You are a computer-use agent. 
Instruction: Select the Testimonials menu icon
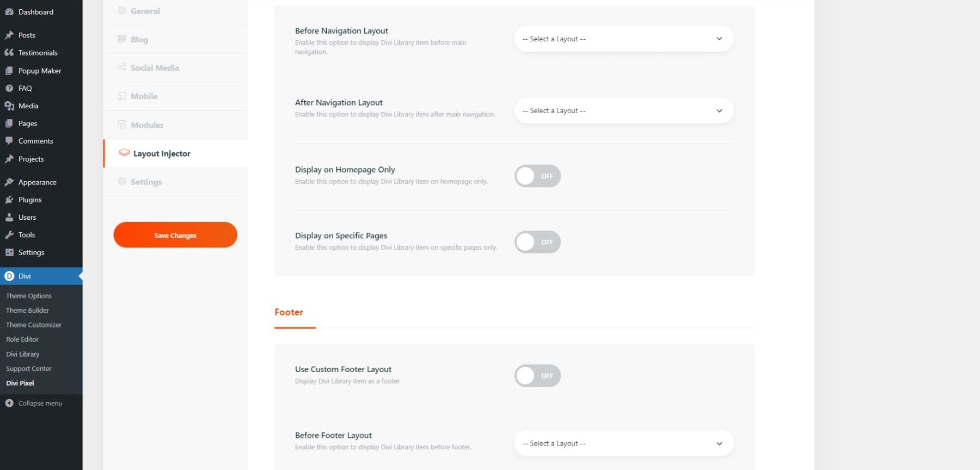(10, 53)
